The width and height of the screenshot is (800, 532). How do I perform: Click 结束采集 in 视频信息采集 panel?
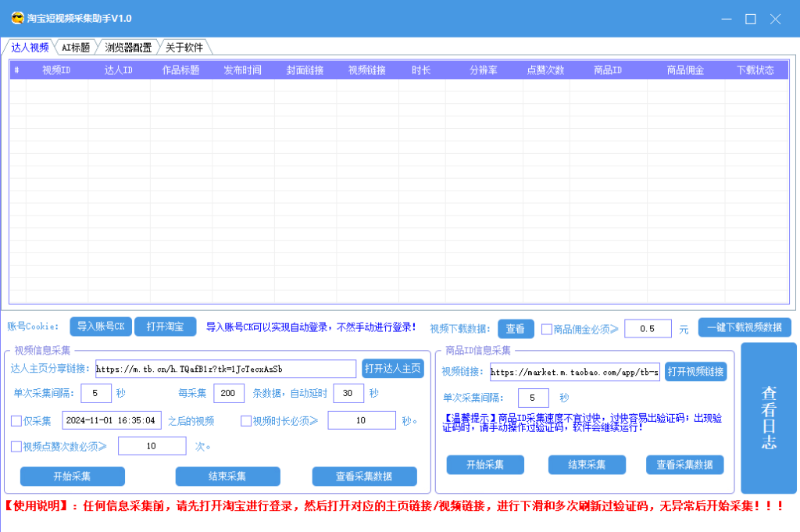[x=227, y=477]
